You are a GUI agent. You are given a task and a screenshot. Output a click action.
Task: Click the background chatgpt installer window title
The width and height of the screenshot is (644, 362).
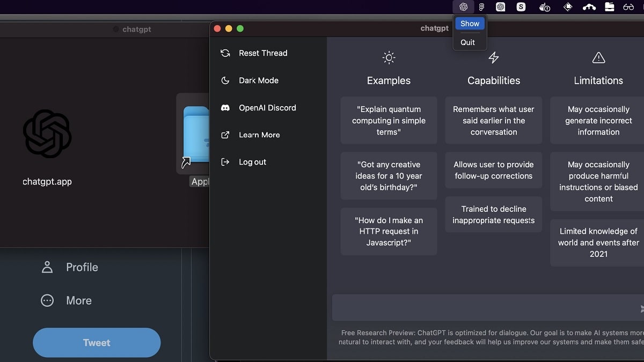point(136,29)
